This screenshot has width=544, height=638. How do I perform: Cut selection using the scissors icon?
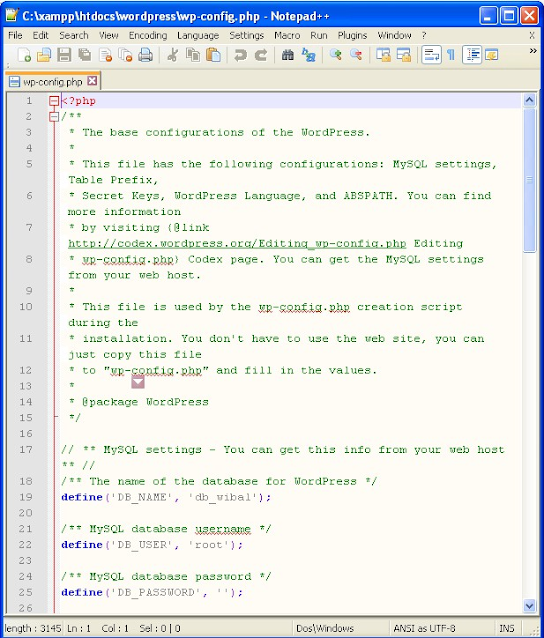173,55
